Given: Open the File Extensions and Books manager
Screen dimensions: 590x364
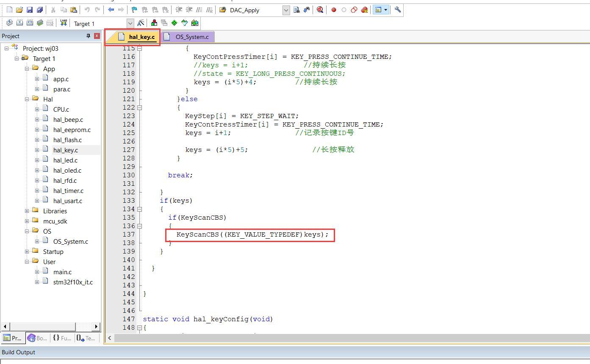Looking at the screenshot, I should click(x=154, y=23).
